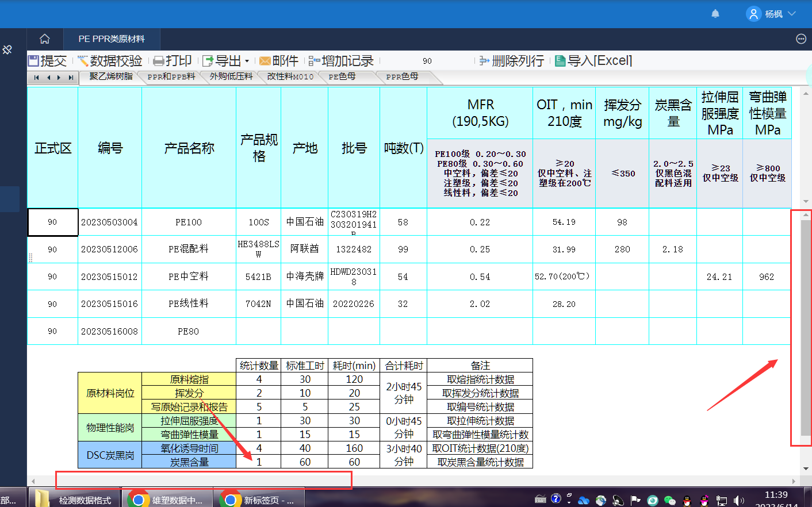
Task: Click the 产品名称 column header
Action: (189, 148)
